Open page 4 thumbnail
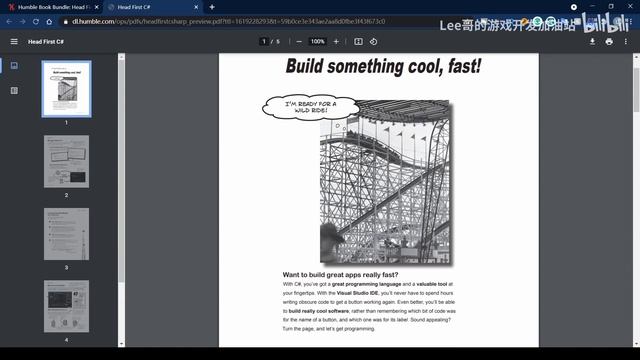The height and width of the screenshot is (360, 640). [67, 306]
